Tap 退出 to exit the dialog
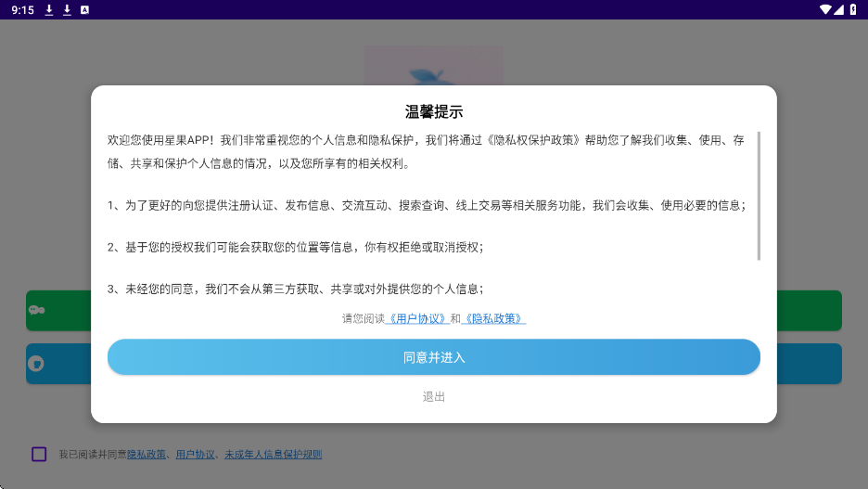This screenshot has height=489, width=868. [433, 396]
